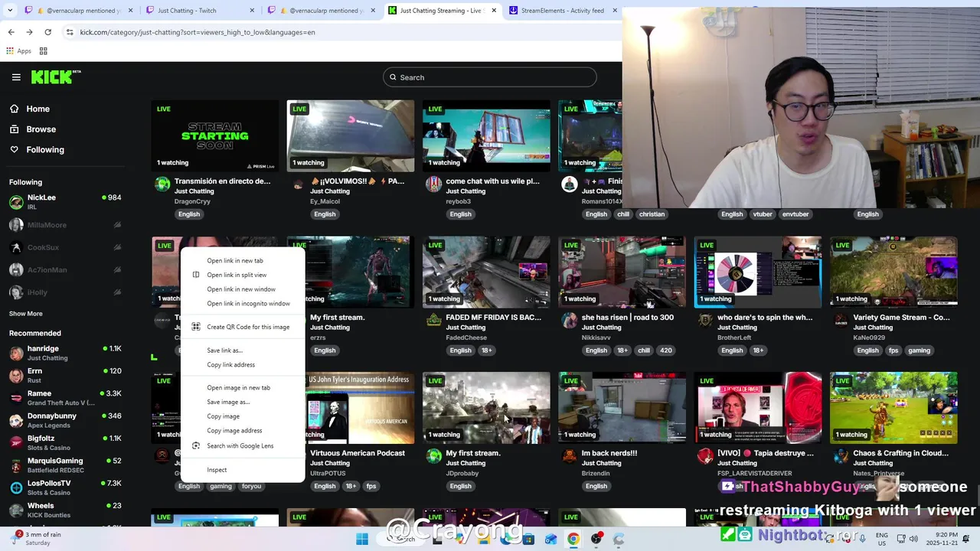980x551 pixels.
Task: View site information icon in address bar
Action: tap(70, 32)
